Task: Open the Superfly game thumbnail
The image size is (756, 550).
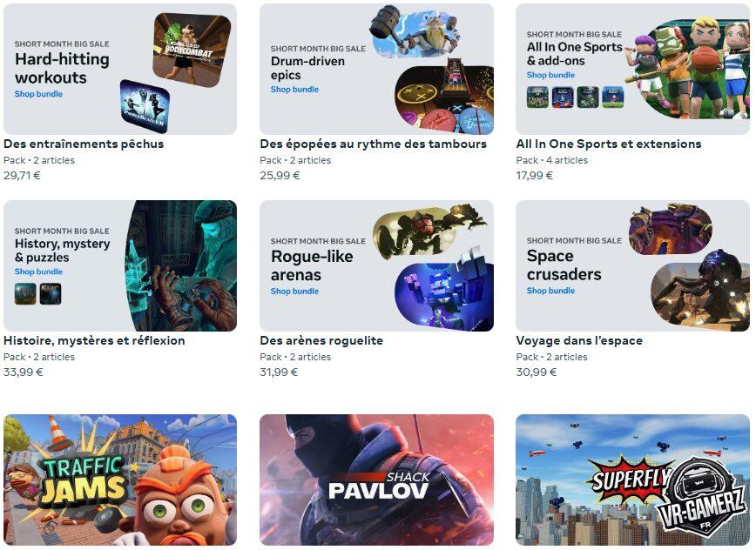Action: (x=632, y=480)
